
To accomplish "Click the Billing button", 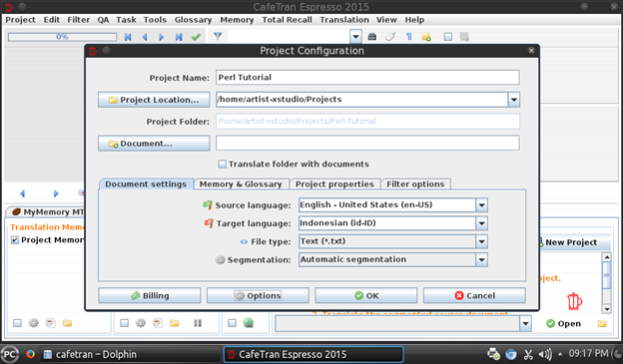I will (150, 296).
